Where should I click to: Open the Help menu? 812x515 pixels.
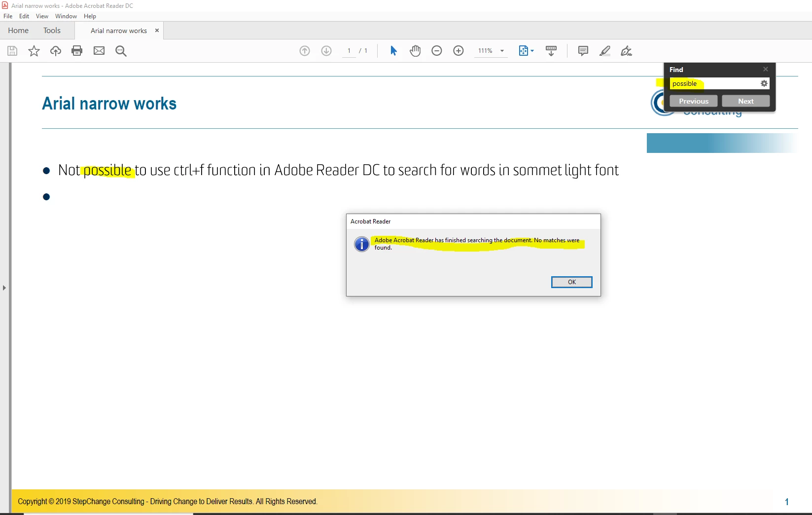pos(90,16)
